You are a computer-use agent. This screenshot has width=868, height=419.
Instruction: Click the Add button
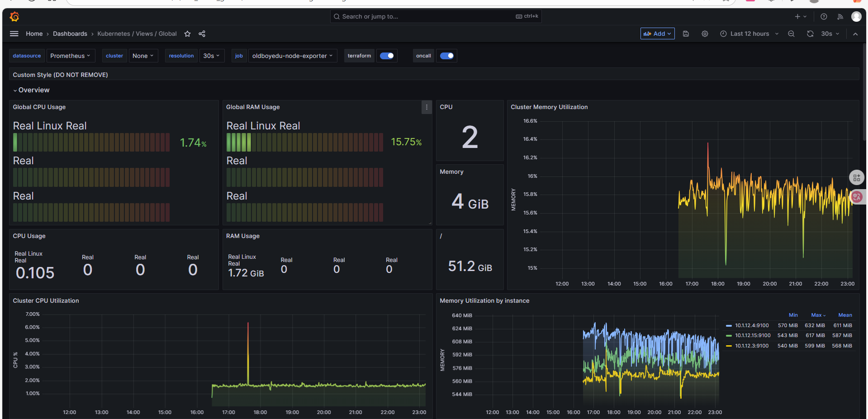[657, 34]
